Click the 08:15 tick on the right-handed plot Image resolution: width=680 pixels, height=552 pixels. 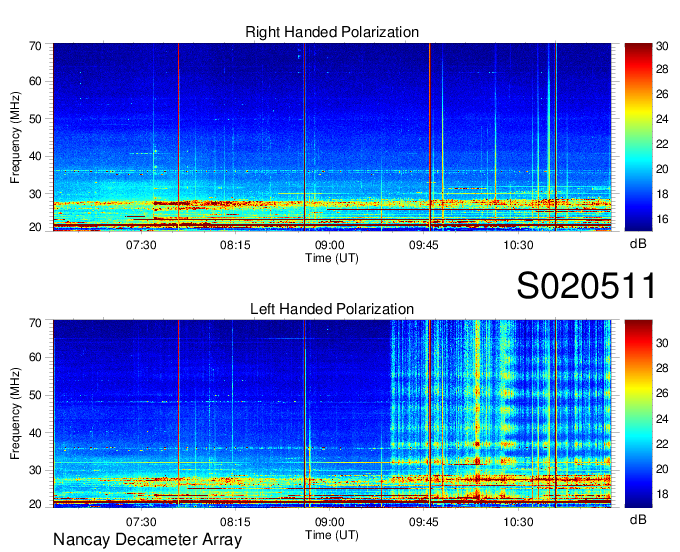235,245
